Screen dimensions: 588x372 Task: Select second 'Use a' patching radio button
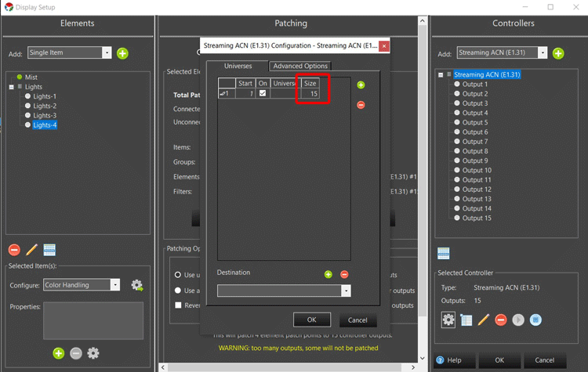pyautogui.click(x=178, y=291)
